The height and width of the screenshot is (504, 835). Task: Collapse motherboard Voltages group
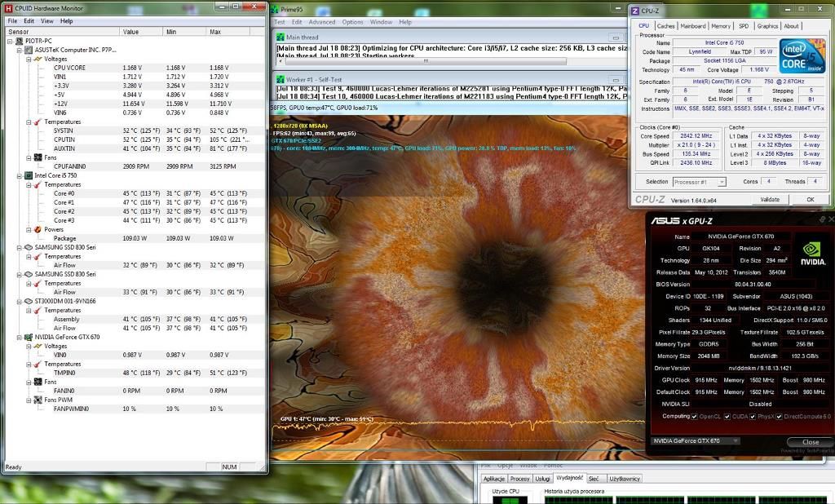(29, 60)
